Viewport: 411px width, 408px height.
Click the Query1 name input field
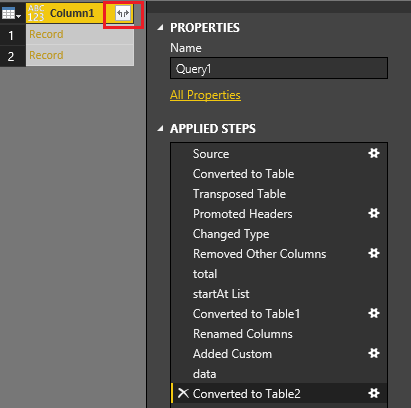279,68
